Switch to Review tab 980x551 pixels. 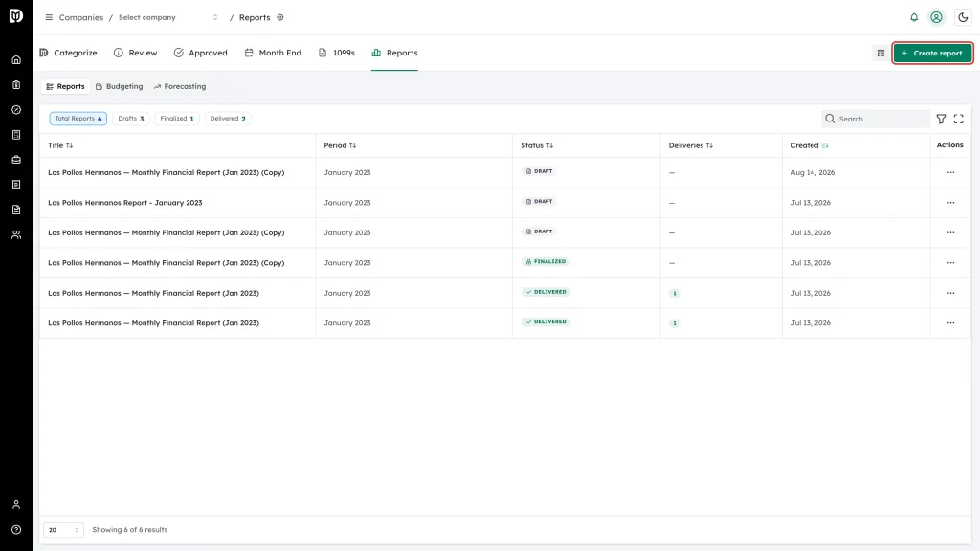tap(136, 54)
